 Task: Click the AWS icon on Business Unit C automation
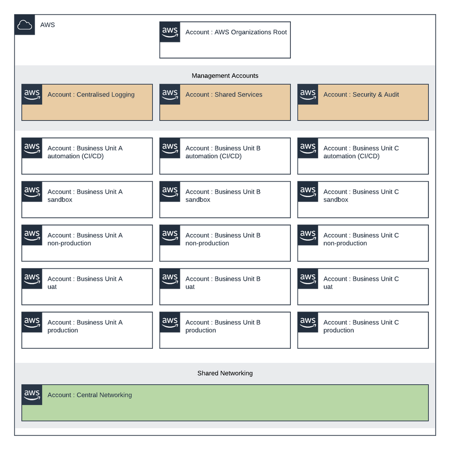(307, 148)
